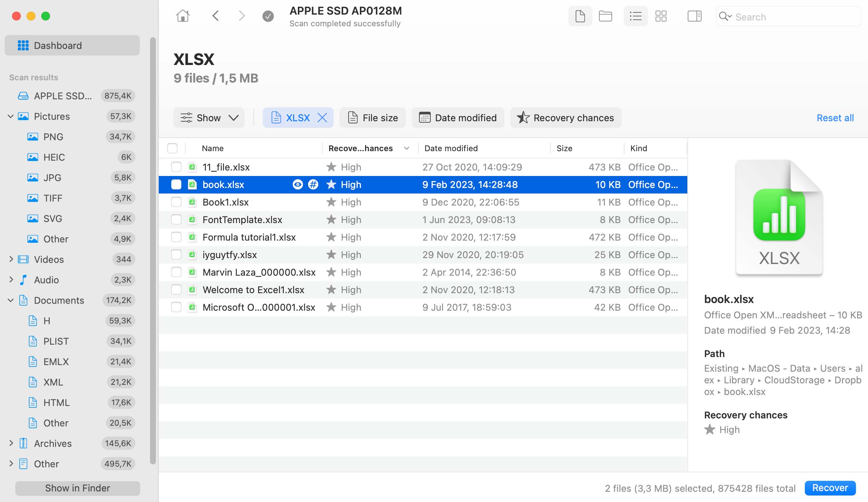Select Documents category in scan results
868x502 pixels.
(58, 300)
